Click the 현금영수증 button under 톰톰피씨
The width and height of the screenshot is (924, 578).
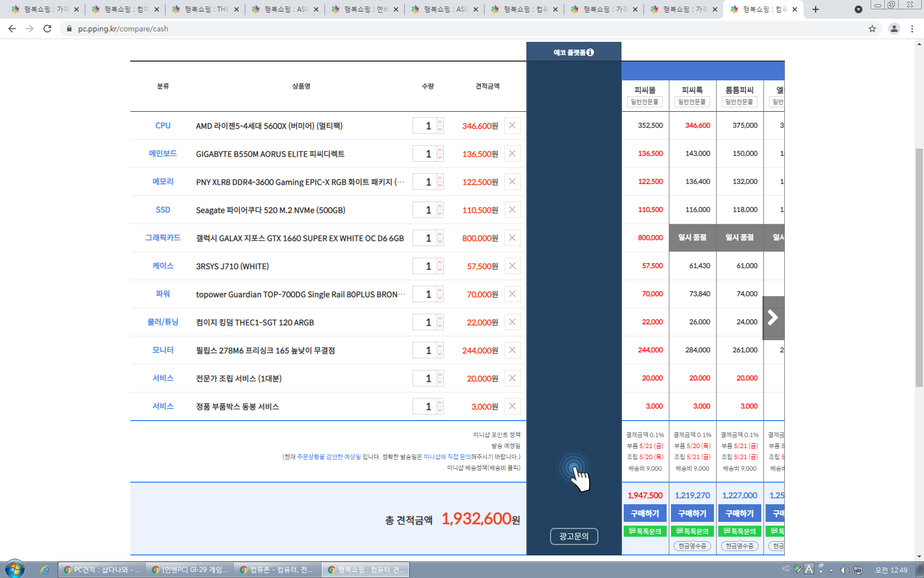740,546
